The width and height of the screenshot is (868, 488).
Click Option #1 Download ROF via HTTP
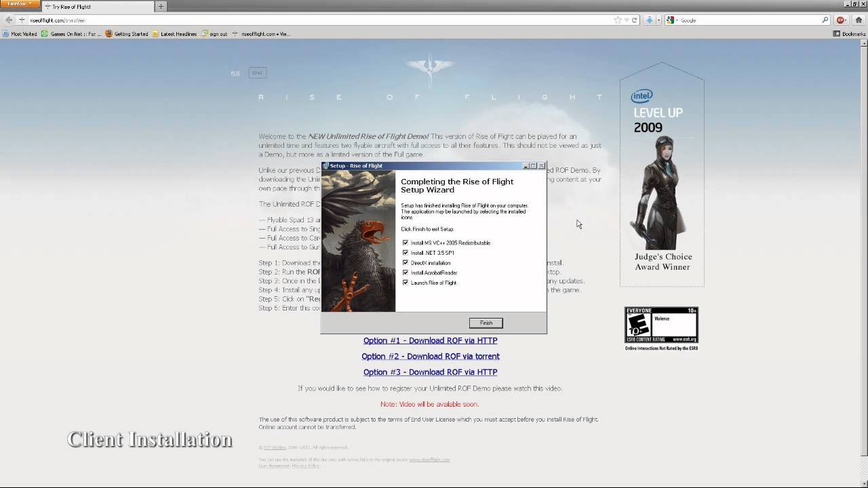pyautogui.click(x=430, y=341)
